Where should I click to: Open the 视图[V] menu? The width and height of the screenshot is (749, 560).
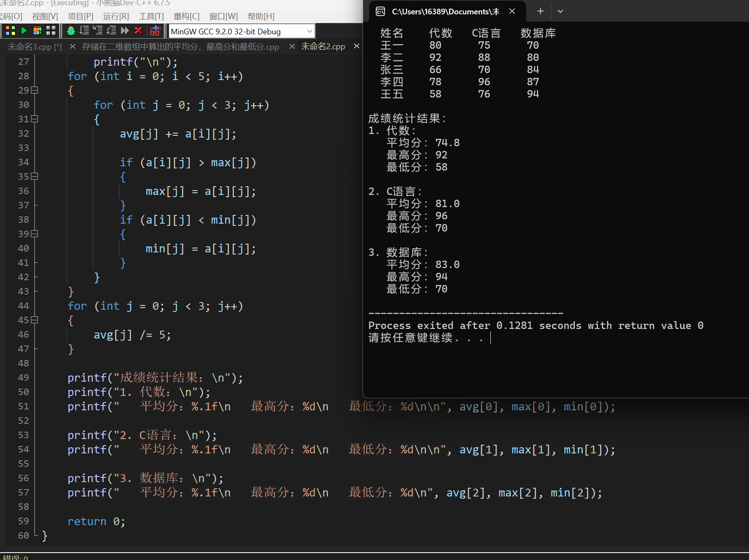pos(45,17)
